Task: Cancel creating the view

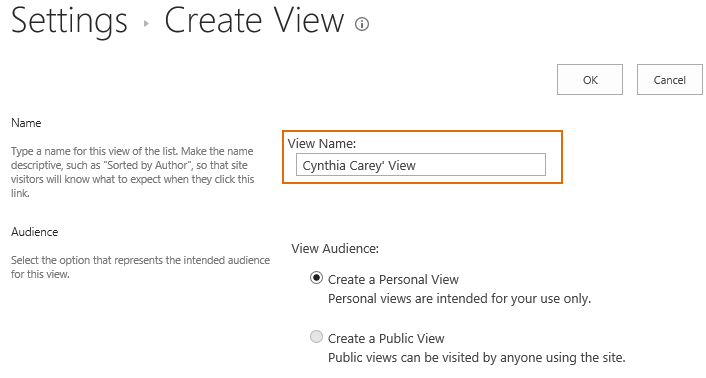Action: 670,80
